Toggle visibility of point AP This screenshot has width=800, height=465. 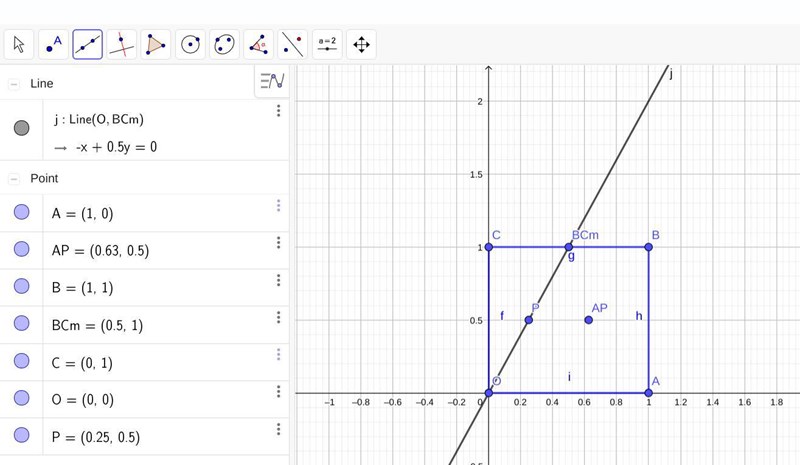21,249
